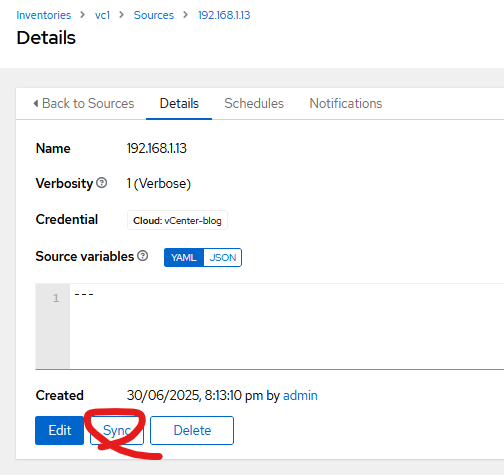Click the Delete button
Screen dimensions: 504x475
192,430
